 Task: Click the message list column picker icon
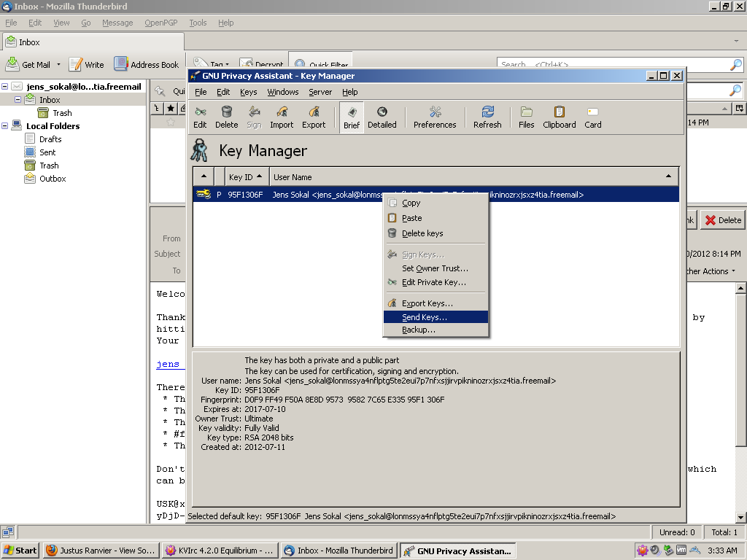click(x=740, y=109)
